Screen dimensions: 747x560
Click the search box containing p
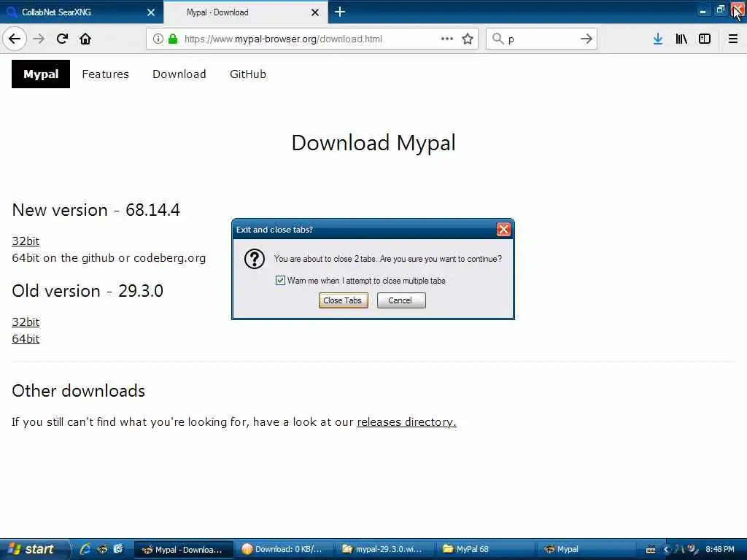point(542,39)
